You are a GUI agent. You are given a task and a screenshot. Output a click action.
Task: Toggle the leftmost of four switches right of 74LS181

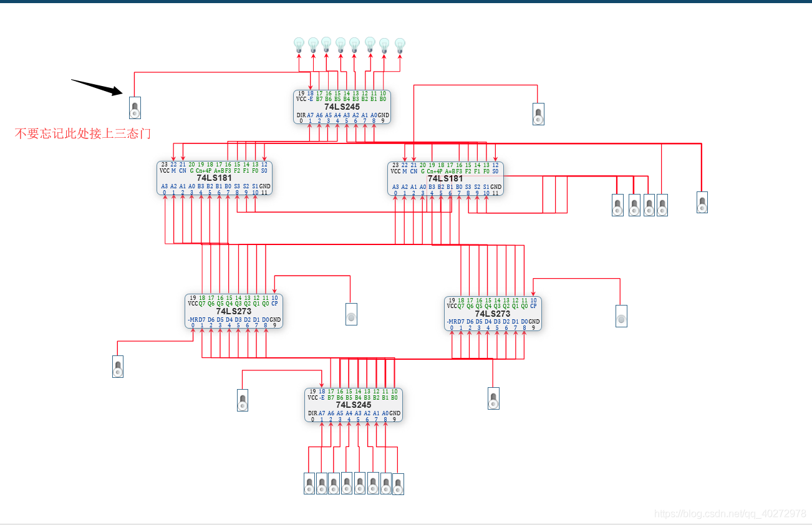(617, 205)
